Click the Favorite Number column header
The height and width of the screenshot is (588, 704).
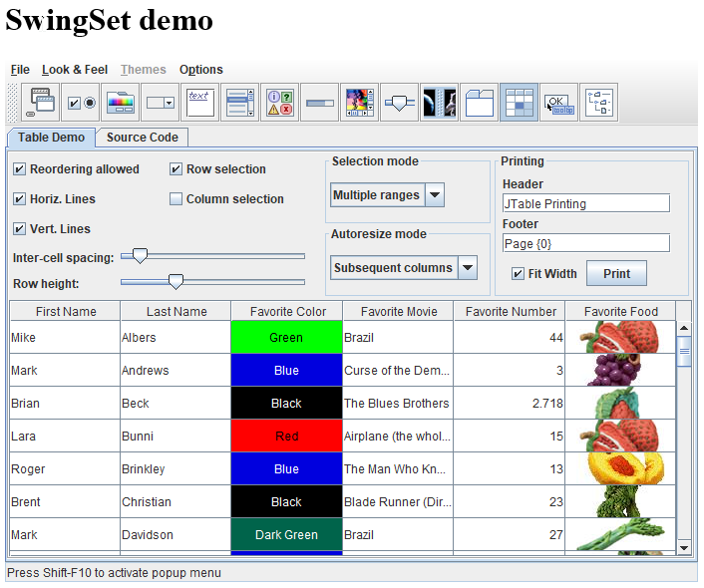click(x=510, y=311)
